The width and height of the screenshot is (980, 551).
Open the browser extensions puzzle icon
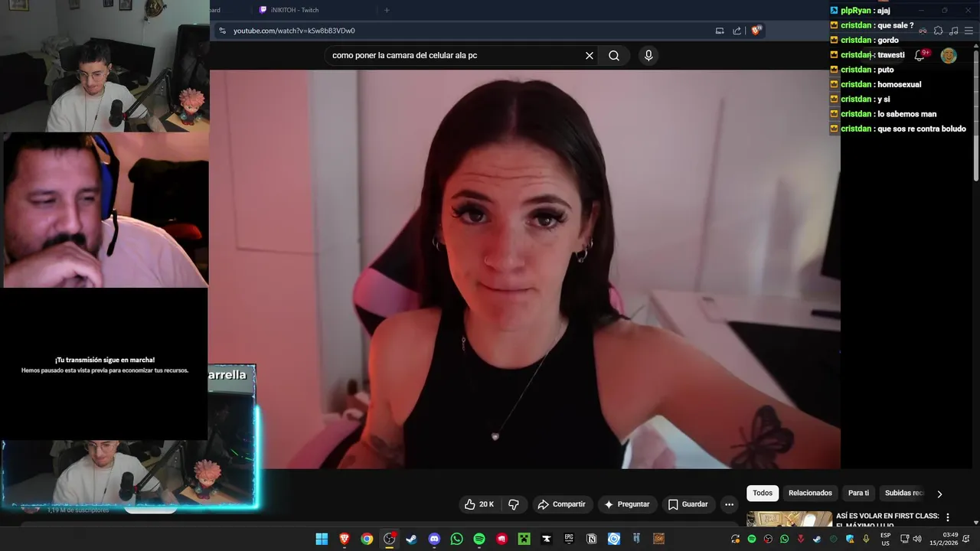coord(938,31)
